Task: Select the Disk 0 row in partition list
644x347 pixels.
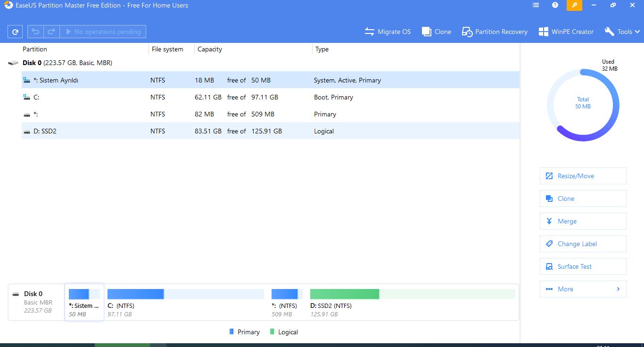Action: tap(263, 63)
